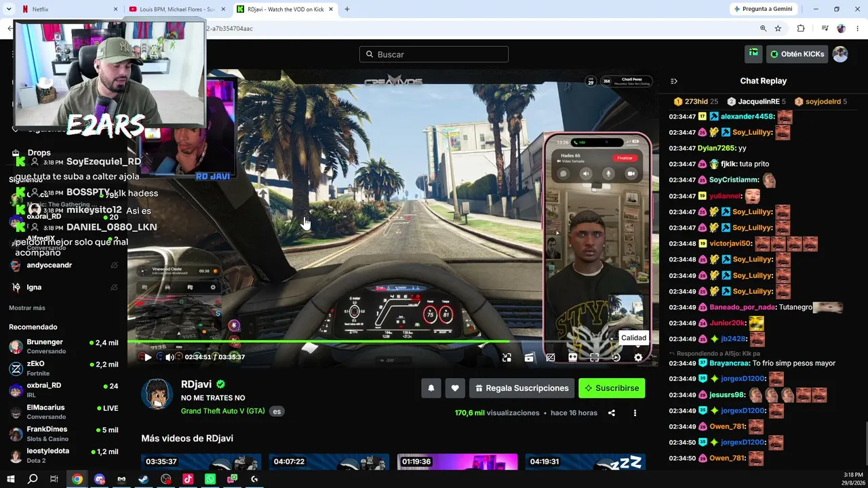The height and width of the screenshot is (488, 868).
Task: Open the video's three-dot options menu
Action: pos(635,413)
